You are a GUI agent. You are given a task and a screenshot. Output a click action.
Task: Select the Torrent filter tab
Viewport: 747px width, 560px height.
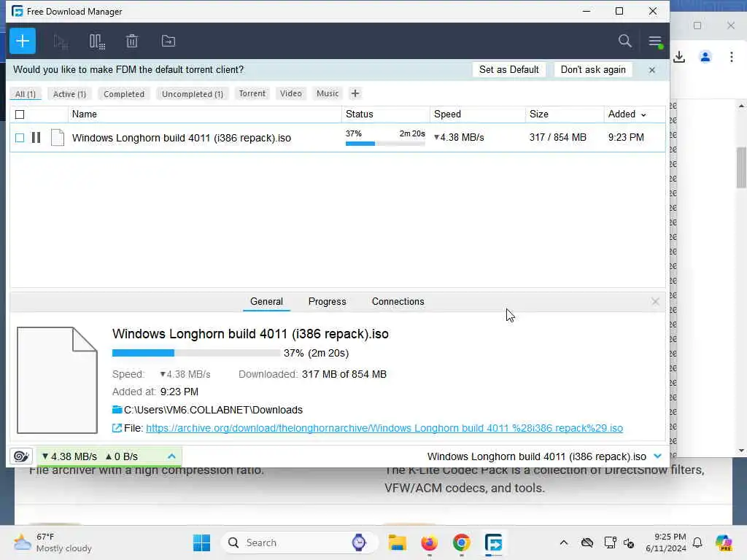(x=252, y=93)
